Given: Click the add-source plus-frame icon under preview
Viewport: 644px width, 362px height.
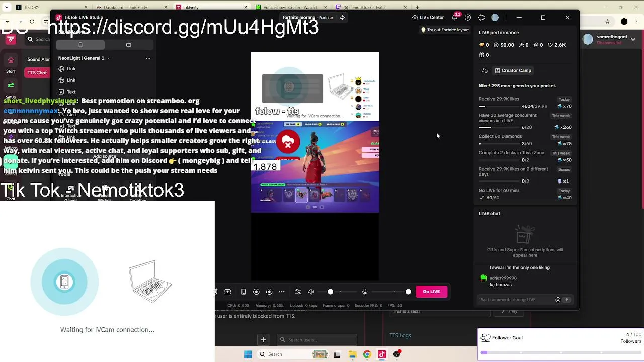Looking at the screenshot, I should tap(228, 292).
